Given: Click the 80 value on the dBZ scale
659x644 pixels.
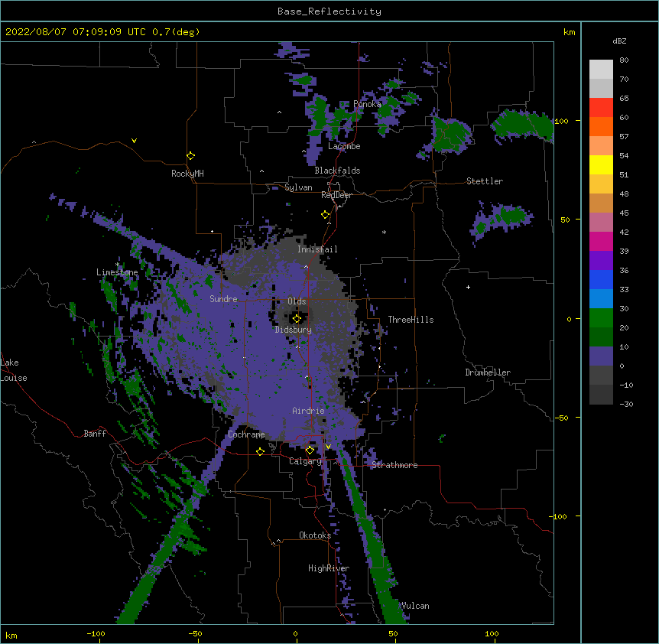Looking at the screenshot, I should 624,60.
